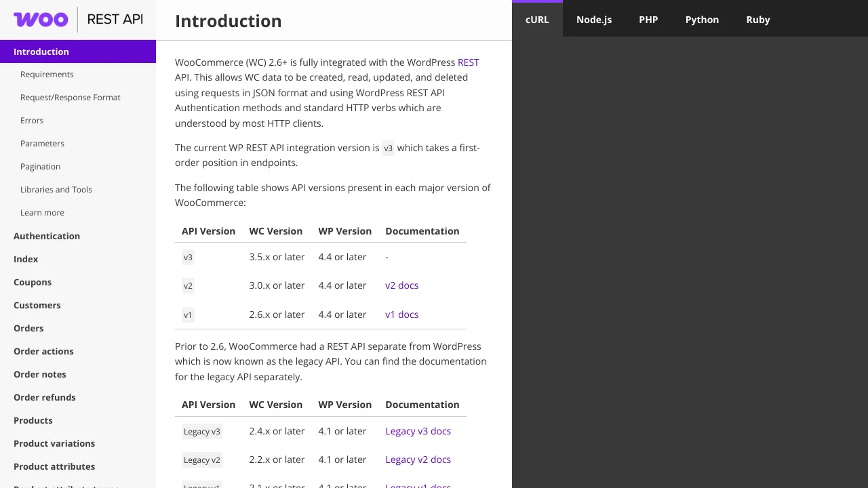Open Legacy v2 docs link

418,460
